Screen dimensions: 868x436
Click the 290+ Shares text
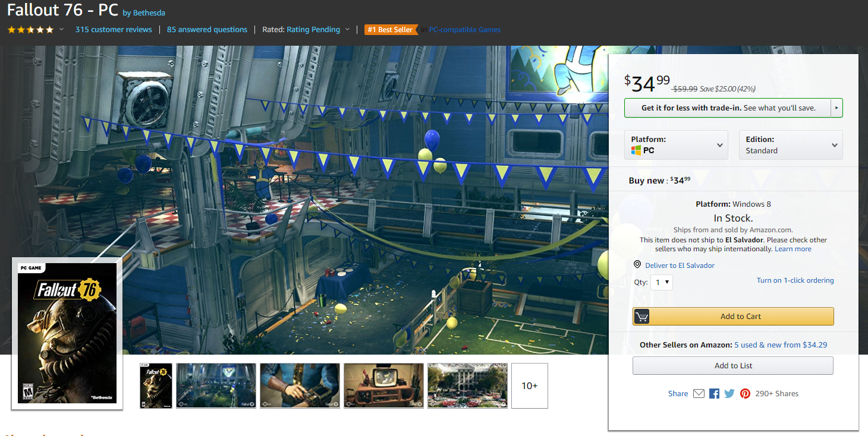[777, 394]
